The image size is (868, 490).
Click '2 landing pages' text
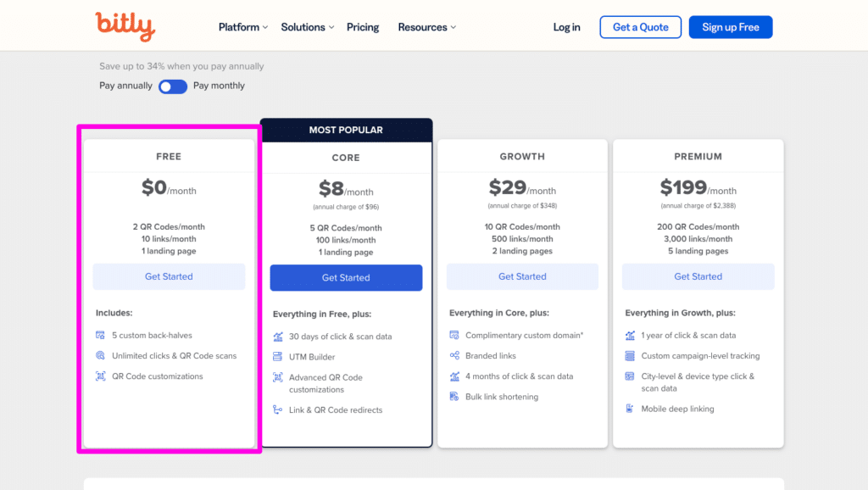(x=522, y=252)
